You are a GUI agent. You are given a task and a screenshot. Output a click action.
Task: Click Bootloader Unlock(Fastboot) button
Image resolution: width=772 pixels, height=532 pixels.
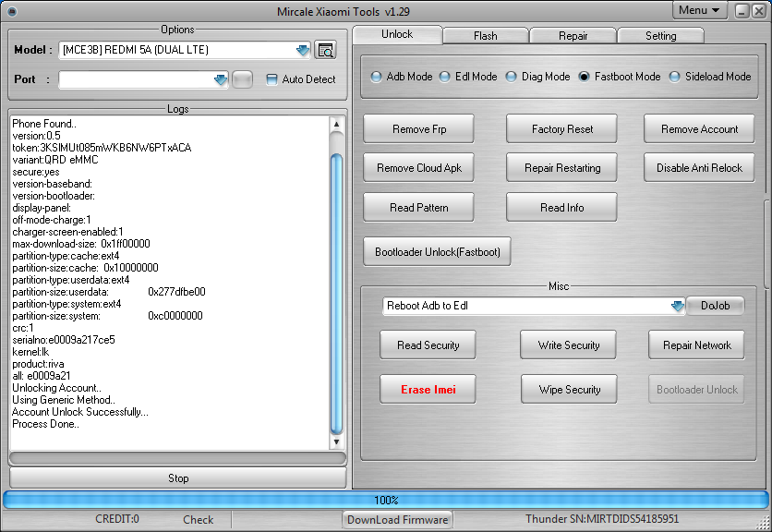click(437, 252)
